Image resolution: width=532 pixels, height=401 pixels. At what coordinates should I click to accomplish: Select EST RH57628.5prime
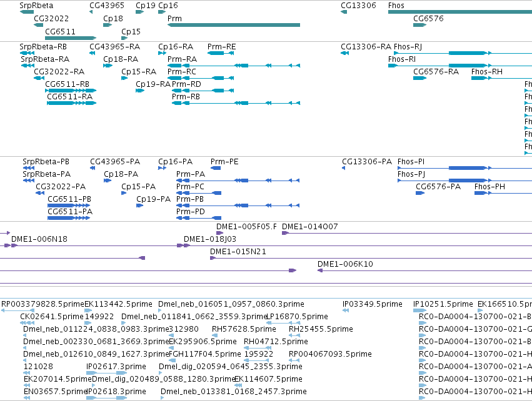pos(244,329)
